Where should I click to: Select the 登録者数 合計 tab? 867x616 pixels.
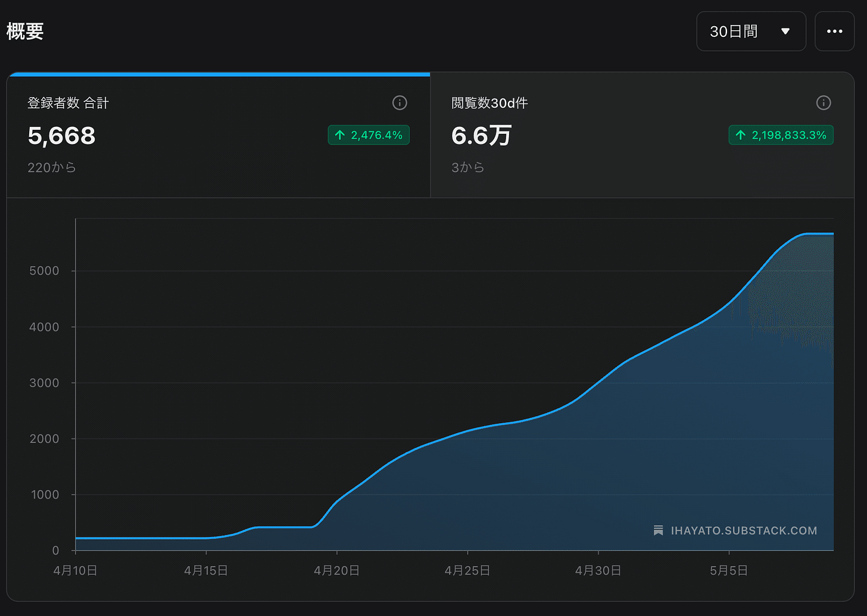(x=219, y=135)
